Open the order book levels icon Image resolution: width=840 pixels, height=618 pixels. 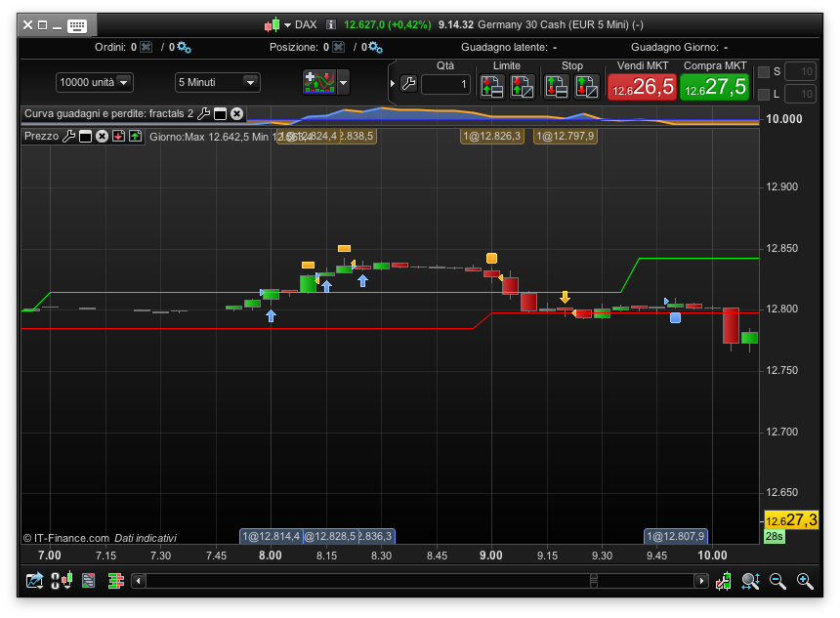tap(115, 581)
